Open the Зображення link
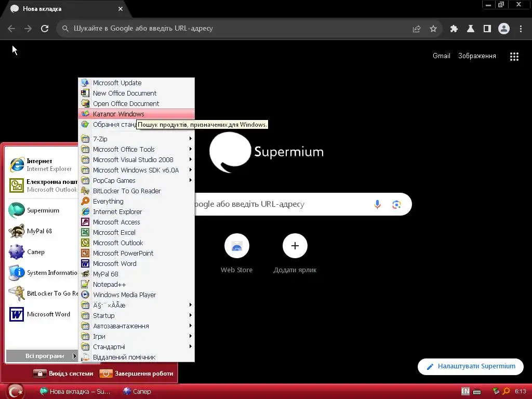 [477, 56]
